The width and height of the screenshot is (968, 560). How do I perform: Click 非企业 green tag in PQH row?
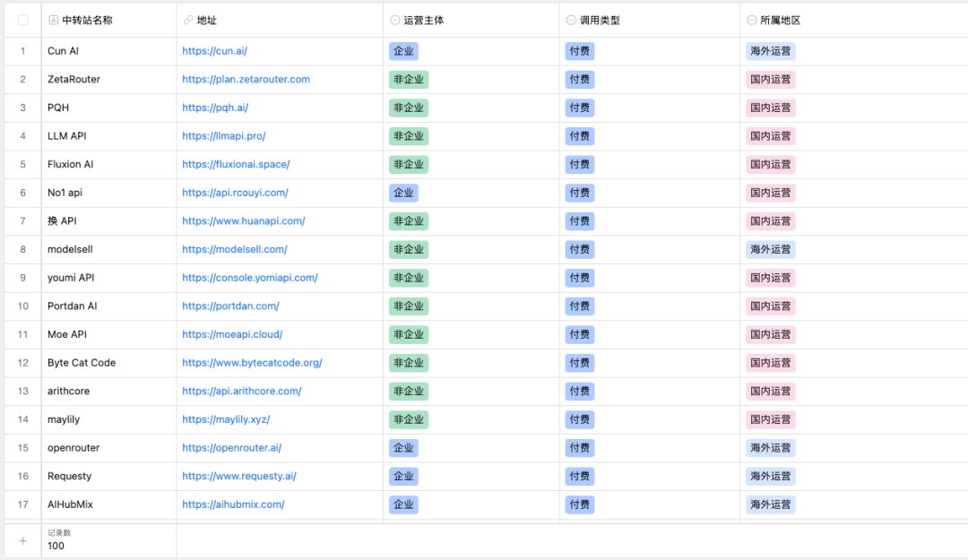[409, 108]
